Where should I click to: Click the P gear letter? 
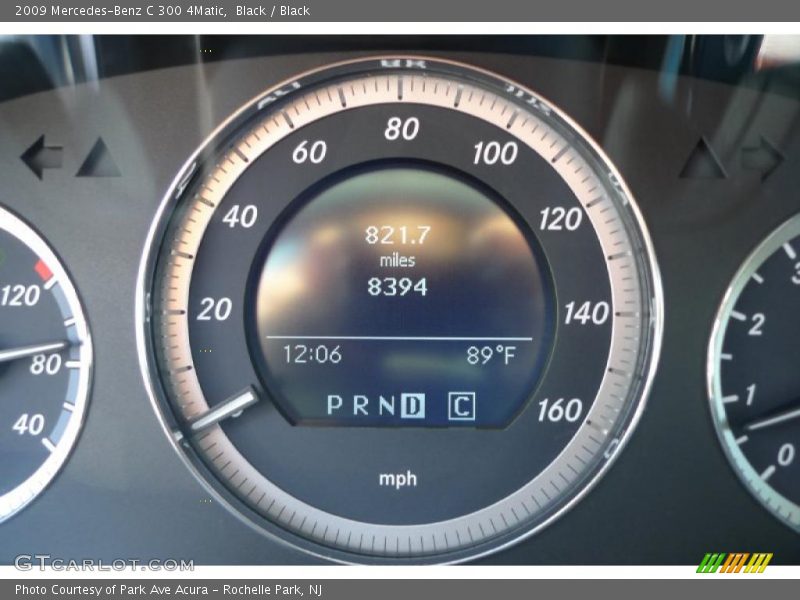(335, 405)
